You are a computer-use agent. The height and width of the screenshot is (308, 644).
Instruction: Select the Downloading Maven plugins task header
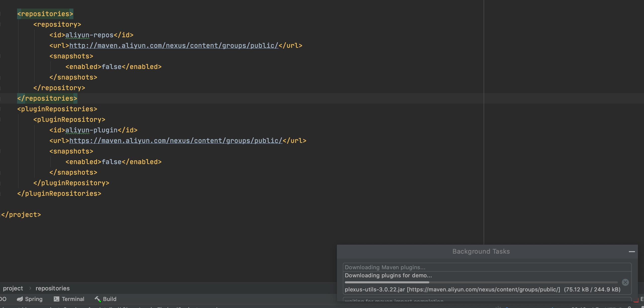point(385,267)
